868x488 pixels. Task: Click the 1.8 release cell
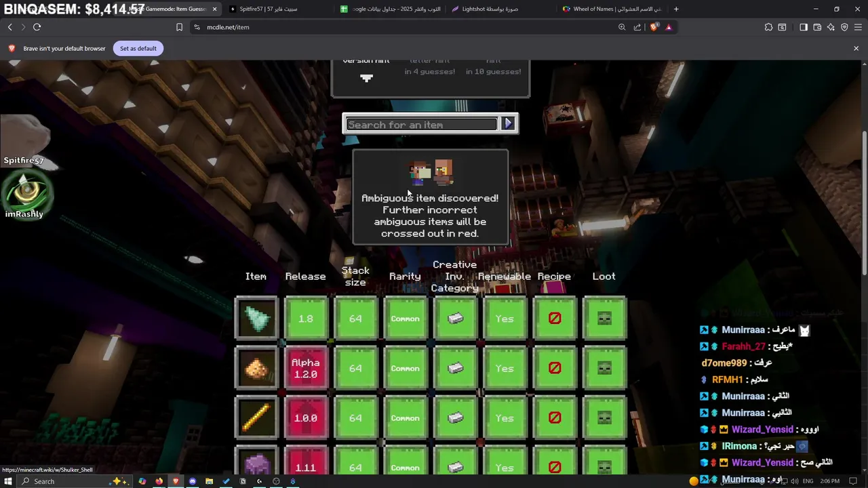point(306,319)
